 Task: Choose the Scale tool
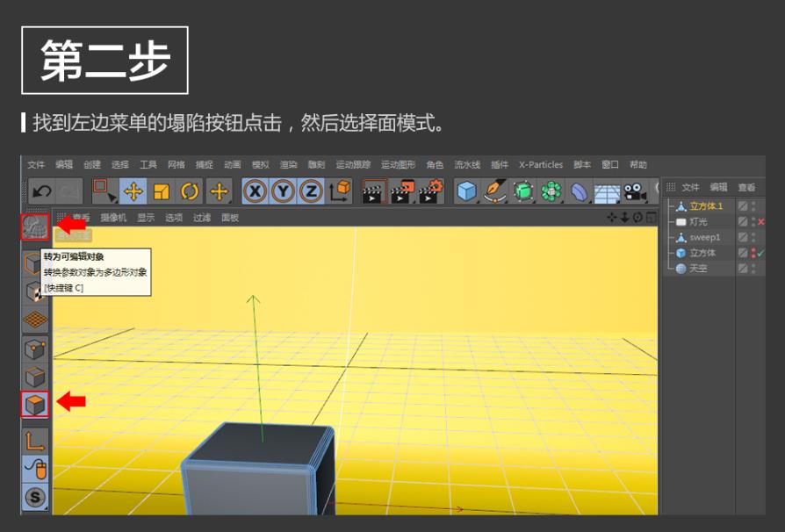(162, 191)
